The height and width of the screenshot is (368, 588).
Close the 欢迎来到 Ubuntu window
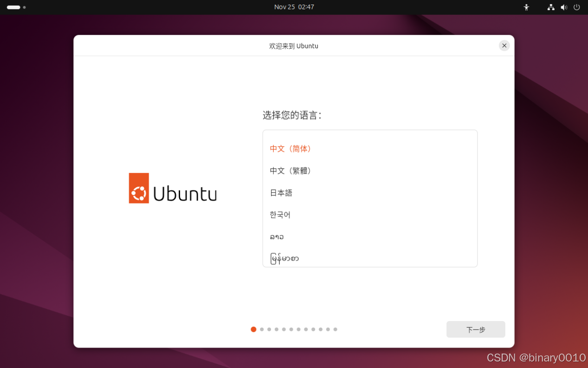click(x=504, y=45)
